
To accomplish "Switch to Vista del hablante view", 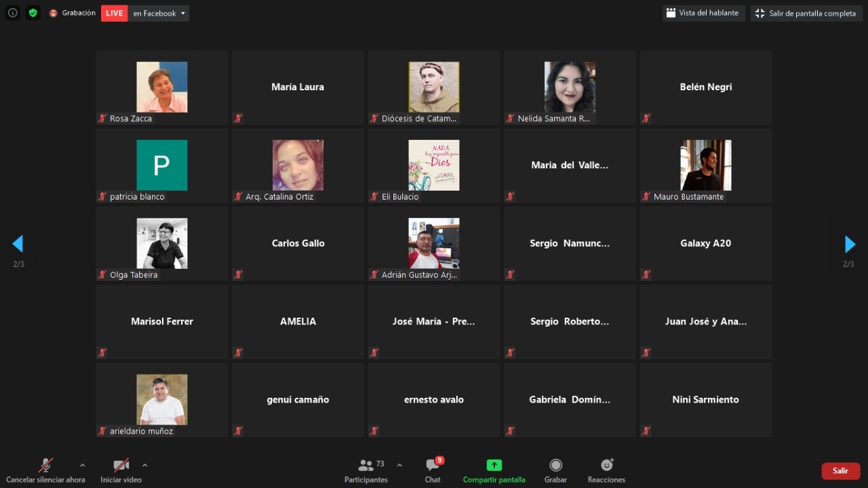I will click(703, 13).
